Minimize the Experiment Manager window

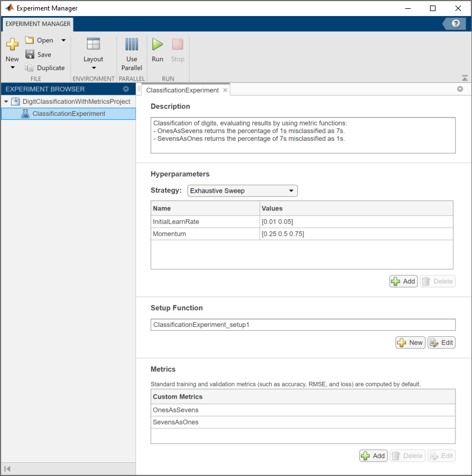(x=408, y=8)
